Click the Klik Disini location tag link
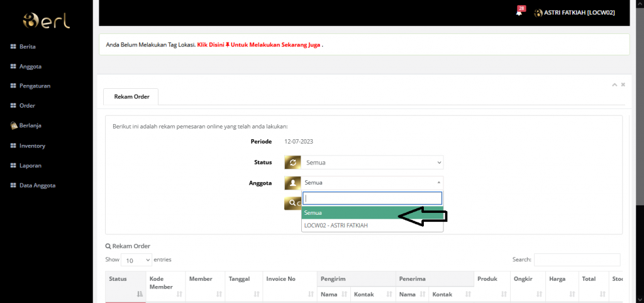This screenshot has height=303, width=644. pyautogui.click(x=211, y=45)
